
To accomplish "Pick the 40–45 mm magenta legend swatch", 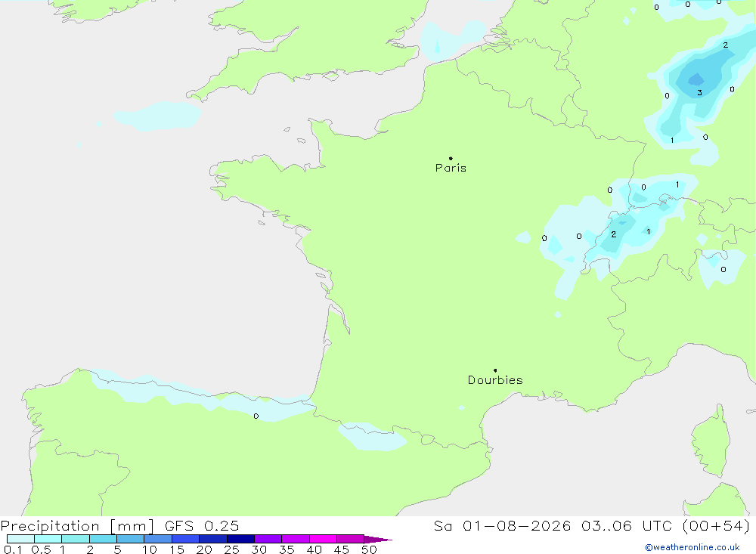I will 323,539.
